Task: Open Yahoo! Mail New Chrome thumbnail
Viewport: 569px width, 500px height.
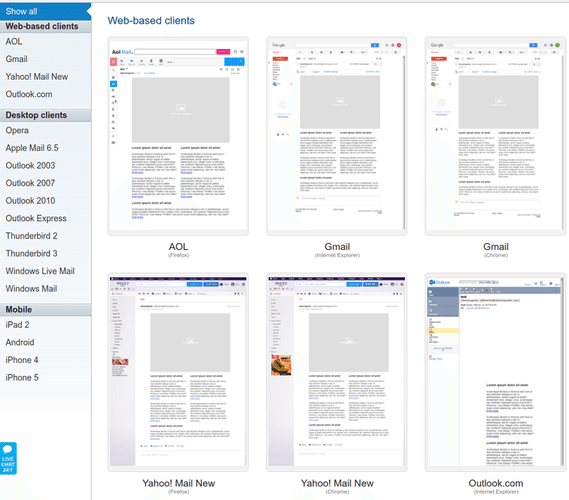Action: (x=337, y=372)
